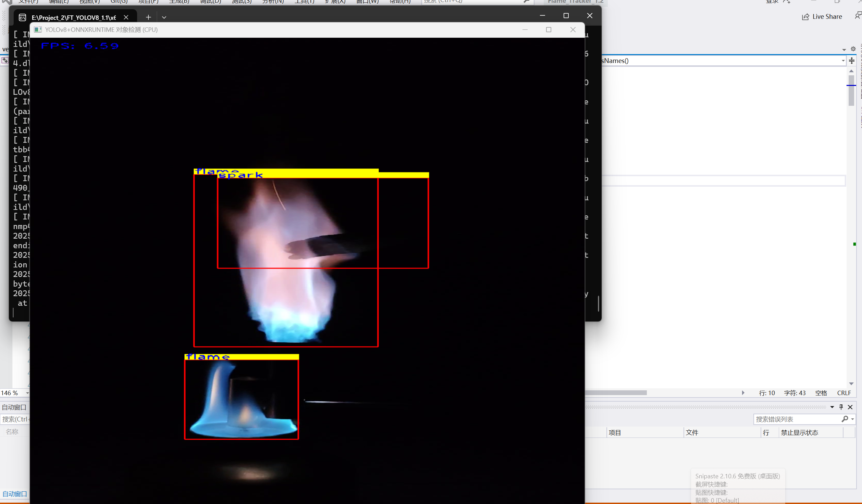Click the editor settings gear icon
Screen dimensions: 862x504
pos(853,49)
